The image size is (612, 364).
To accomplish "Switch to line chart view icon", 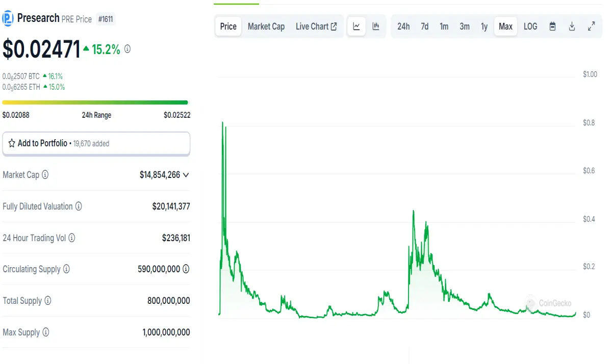I will tap(356, 27).
